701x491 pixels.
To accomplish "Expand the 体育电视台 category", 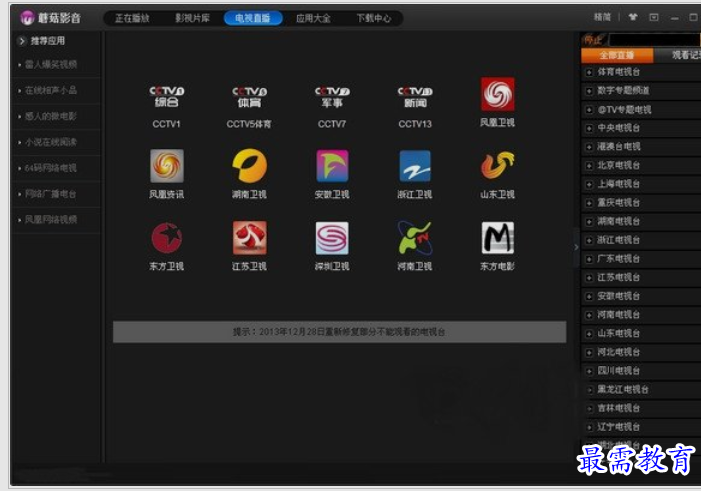I will (589, 72).
